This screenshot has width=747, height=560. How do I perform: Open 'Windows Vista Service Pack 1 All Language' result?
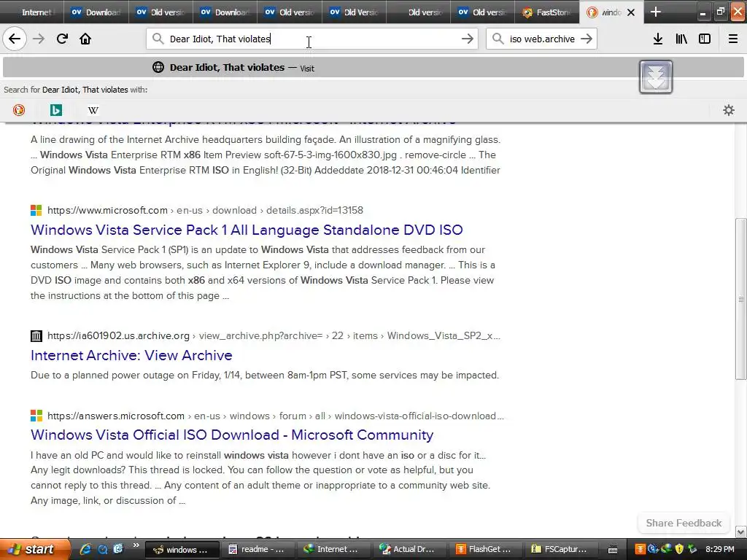click(x=247, y=230)
